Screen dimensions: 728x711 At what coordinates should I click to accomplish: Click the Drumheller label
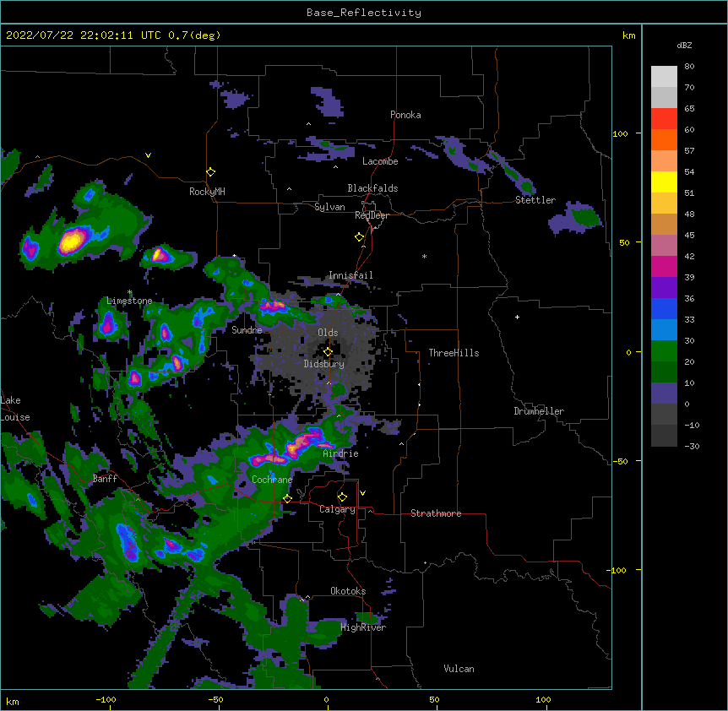tap(539, 411)
